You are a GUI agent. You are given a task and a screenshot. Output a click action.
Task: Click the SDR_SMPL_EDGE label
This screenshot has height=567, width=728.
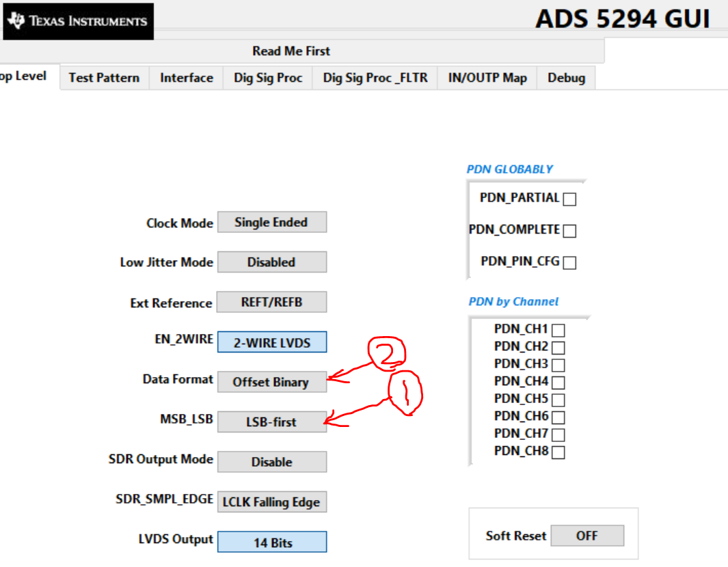coord(164,499)
